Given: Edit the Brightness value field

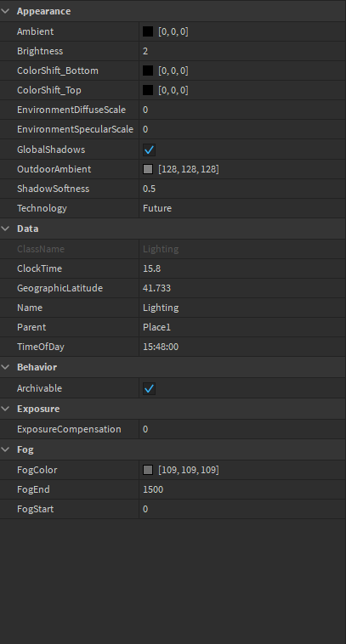Looking at the screenshot, I should pos(242,51).
